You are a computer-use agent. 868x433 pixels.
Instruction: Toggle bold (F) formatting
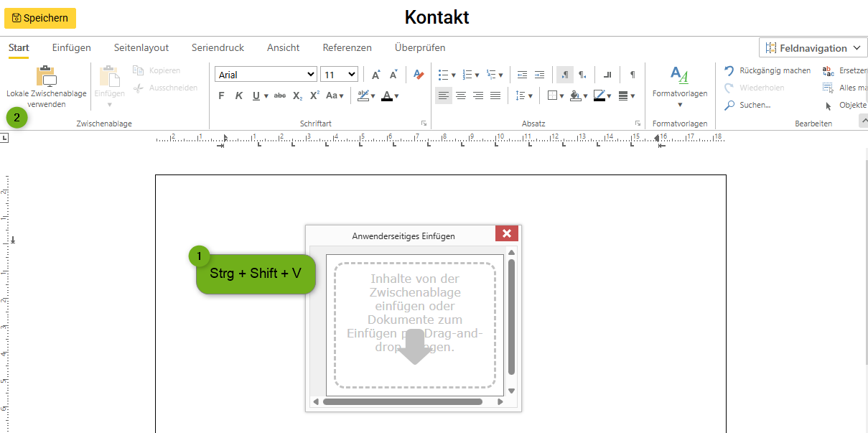coord(221,96)
